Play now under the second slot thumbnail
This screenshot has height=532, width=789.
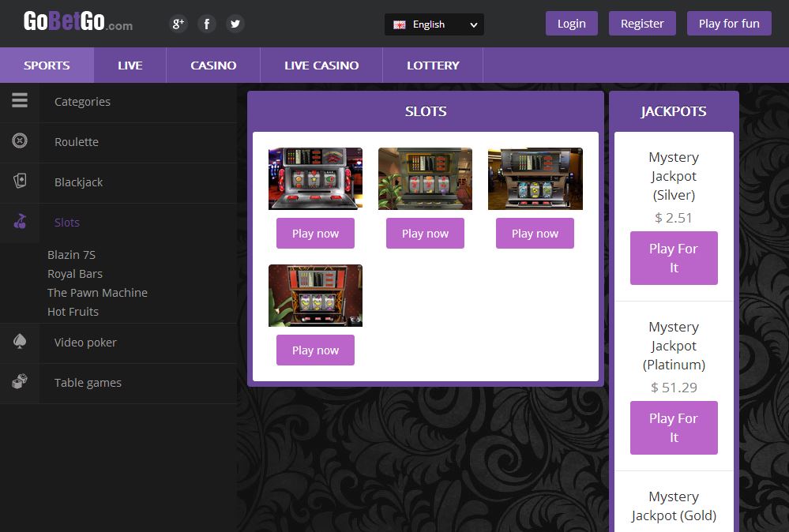click(x=425, y=234)
